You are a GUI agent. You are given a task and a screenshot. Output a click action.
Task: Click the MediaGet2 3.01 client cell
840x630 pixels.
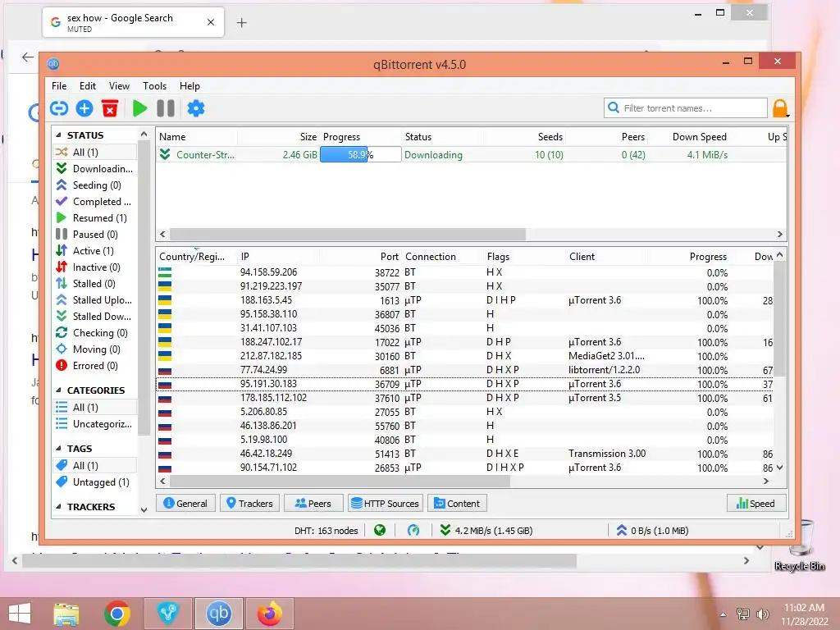tap(606, 356)
